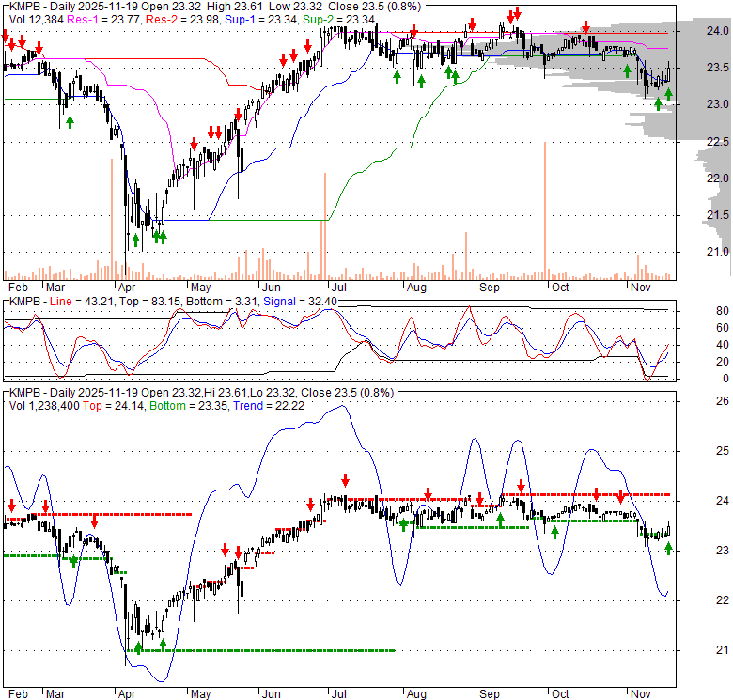
Task: Select the 0 level on oscillator axis
Action: 725,379
